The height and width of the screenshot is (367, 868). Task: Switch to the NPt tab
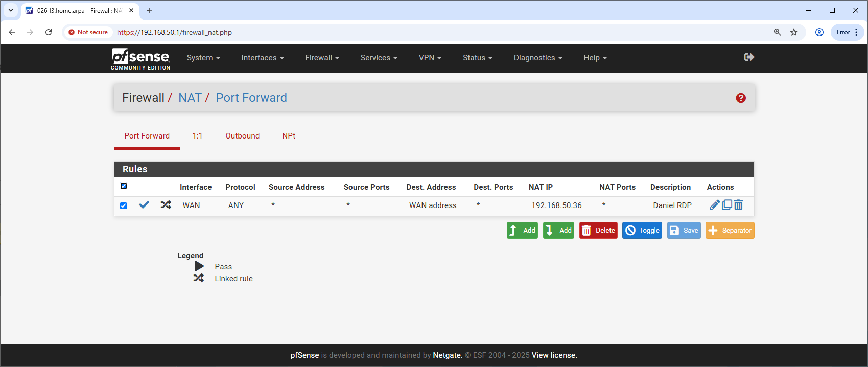289,136
